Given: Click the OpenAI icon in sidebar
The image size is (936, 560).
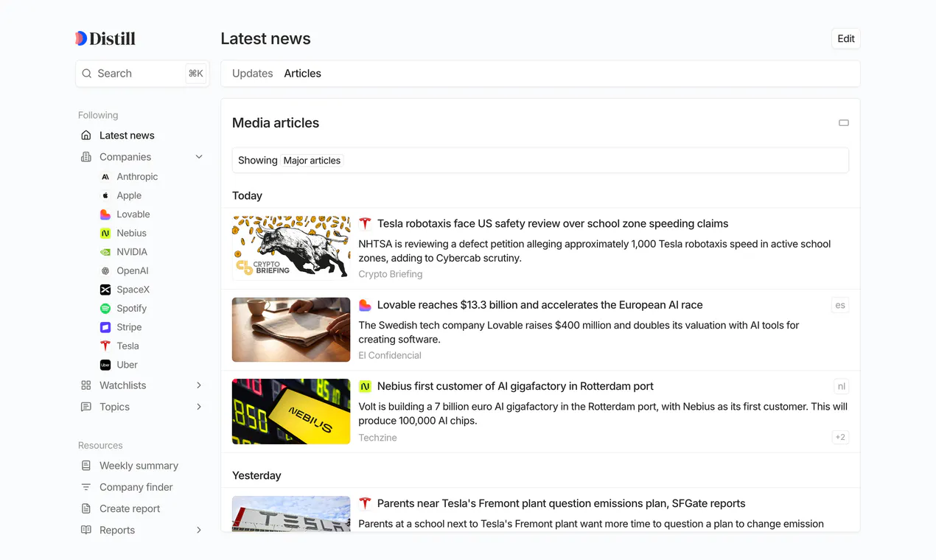Looking at the screenshot, I should [105, 270].
